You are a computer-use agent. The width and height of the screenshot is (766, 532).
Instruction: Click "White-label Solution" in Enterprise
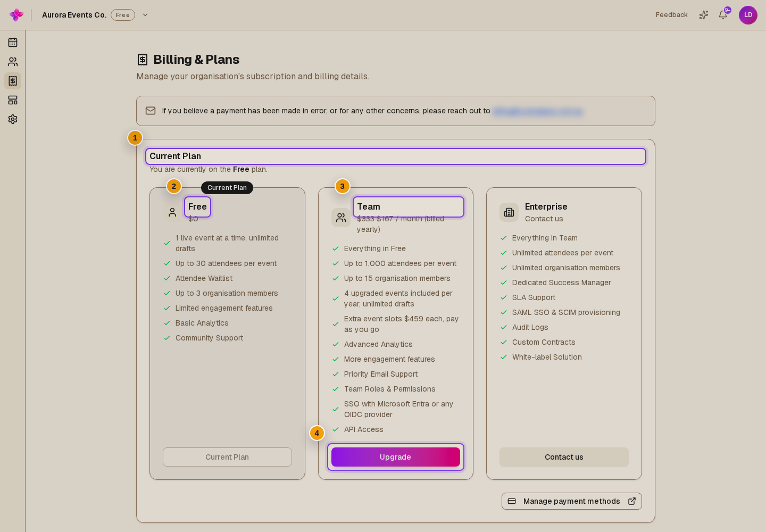click(547, 357)
